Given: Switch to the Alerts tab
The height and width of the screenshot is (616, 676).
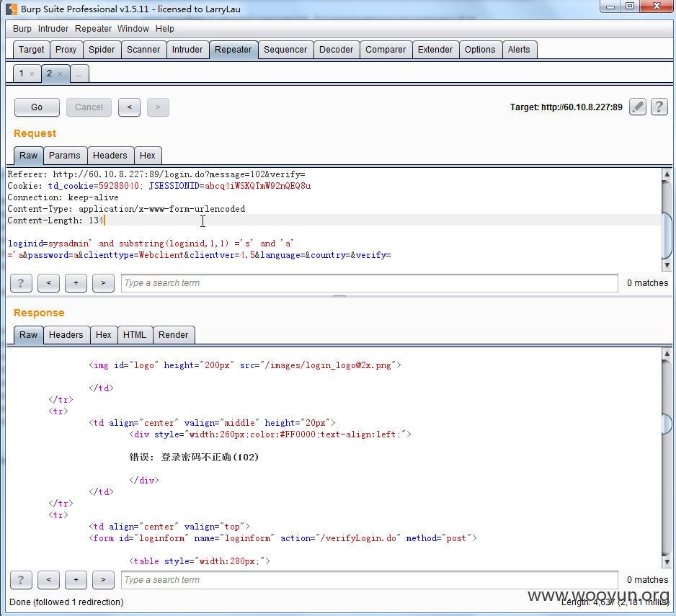Looking at the screenshot, I should (519, 50).
